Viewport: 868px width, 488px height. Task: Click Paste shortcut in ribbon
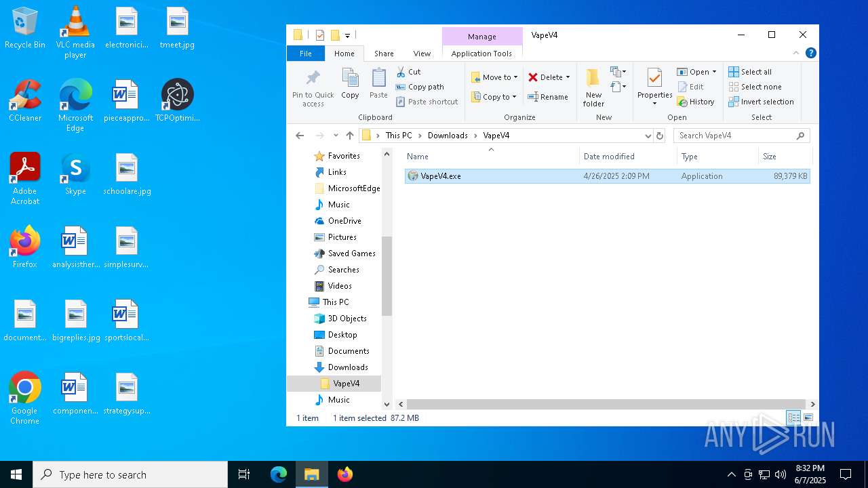point(427,102)
